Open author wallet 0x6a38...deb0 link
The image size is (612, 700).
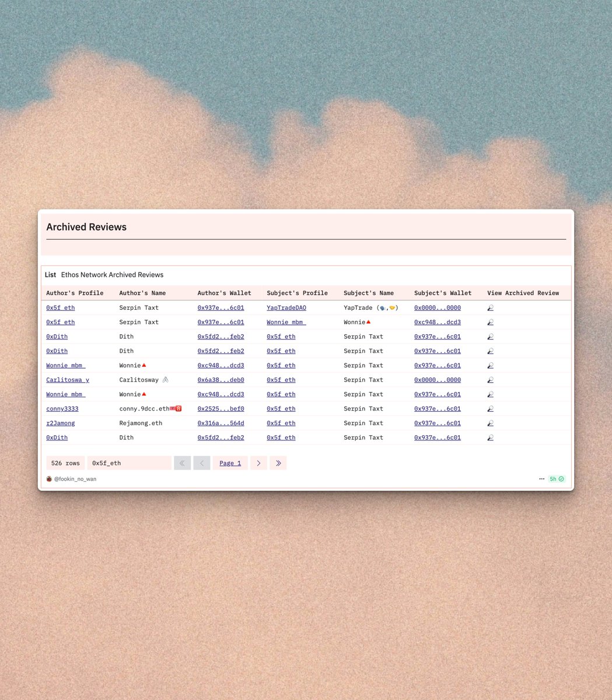click(221, 380)
